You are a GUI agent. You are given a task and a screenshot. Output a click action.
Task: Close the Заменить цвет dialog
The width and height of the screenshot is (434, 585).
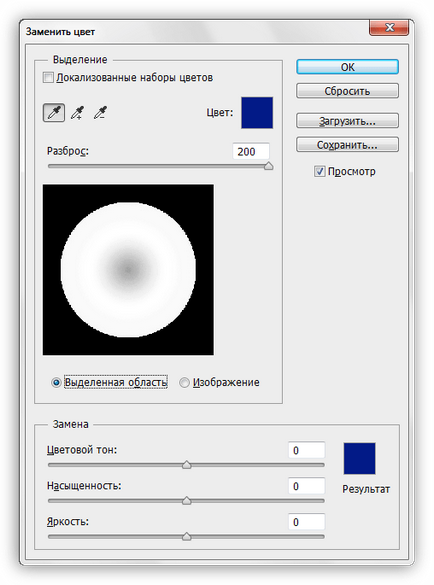389,28
